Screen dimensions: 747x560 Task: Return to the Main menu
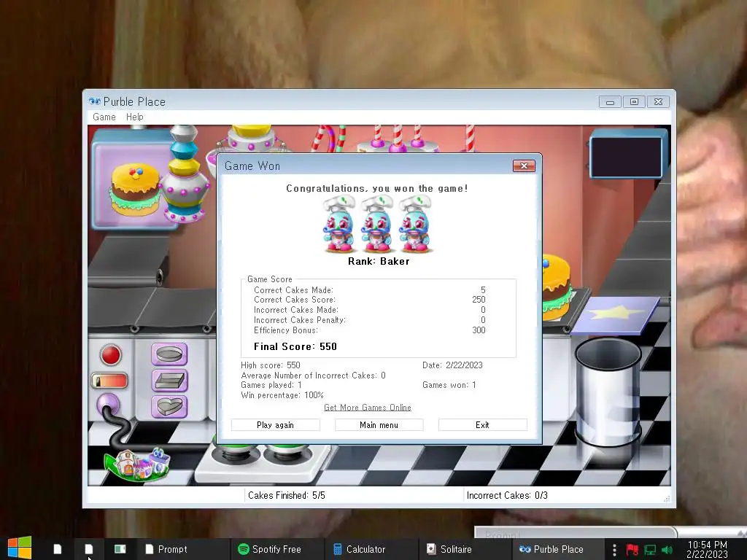pos(379,425)
